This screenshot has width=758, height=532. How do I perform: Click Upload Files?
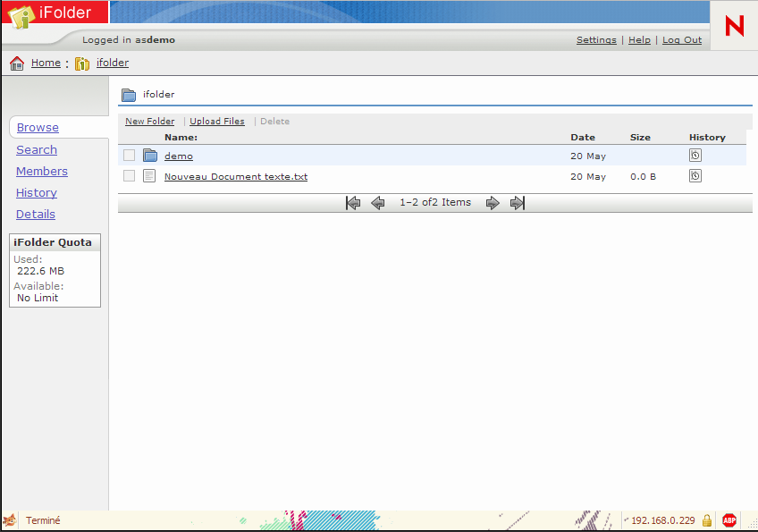coord(217,122)
